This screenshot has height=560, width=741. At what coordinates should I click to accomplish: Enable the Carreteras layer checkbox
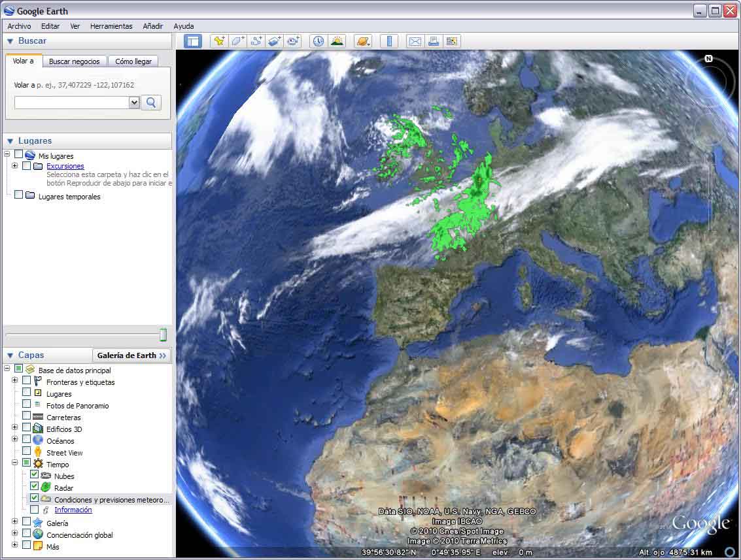[26, 416]
